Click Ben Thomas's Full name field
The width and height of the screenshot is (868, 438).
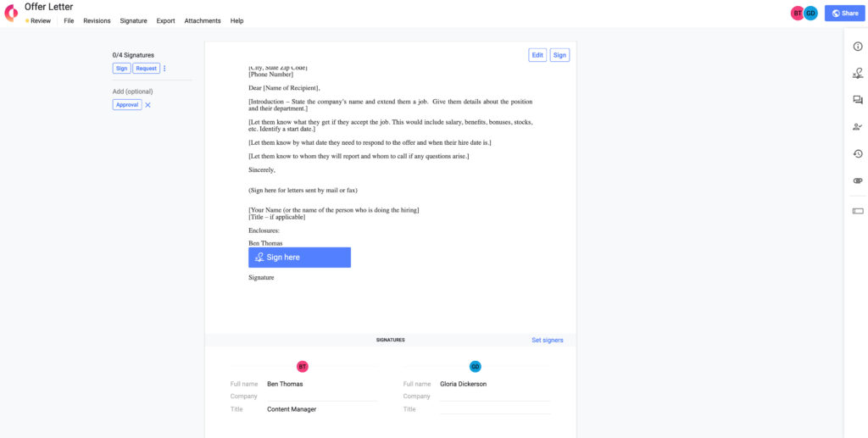coord(321,384)
